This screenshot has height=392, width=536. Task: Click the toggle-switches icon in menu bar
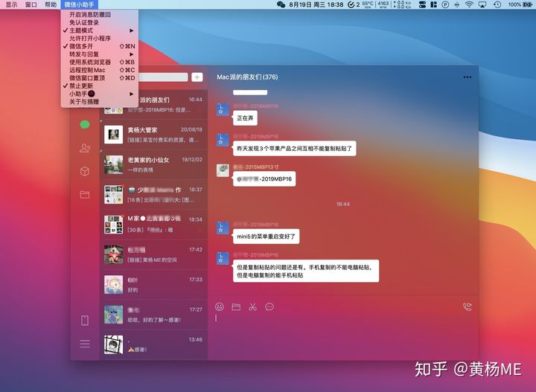[x=423, y=4]
